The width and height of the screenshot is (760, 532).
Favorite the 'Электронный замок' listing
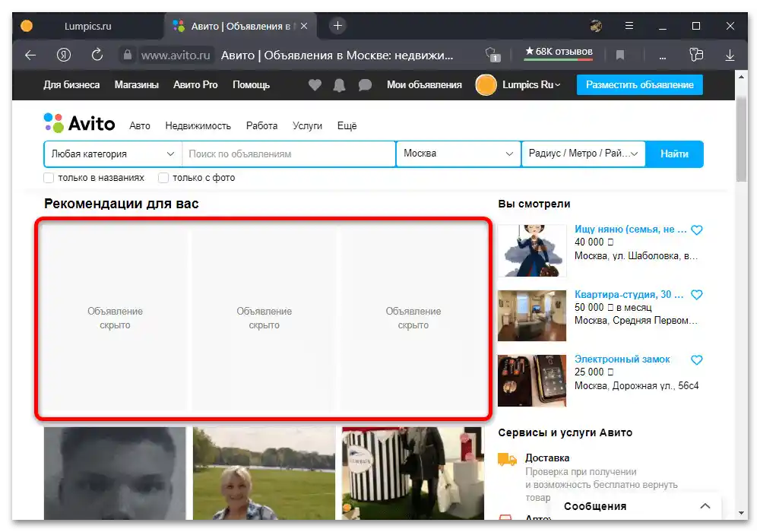[x=696, y=359]
